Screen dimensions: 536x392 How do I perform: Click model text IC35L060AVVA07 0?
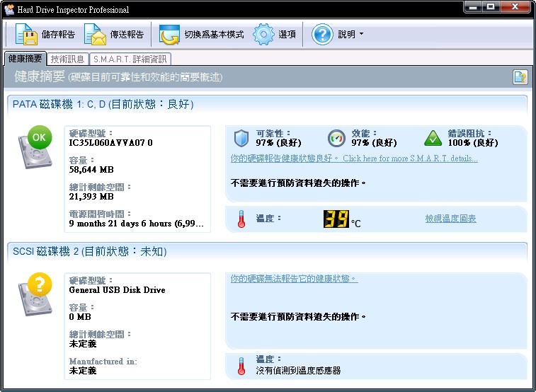point(110,143)
